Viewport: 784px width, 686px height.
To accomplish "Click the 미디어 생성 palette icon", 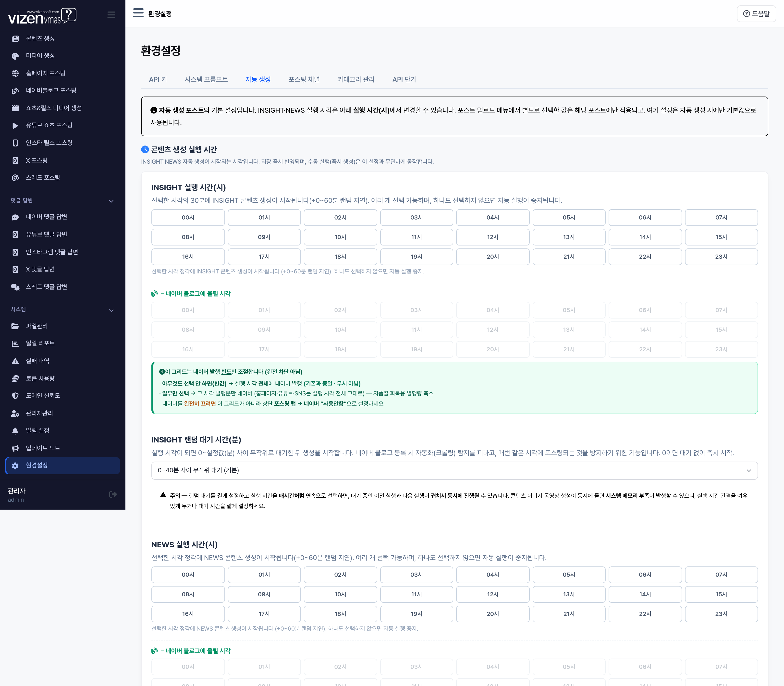I will tap(15, 56).
